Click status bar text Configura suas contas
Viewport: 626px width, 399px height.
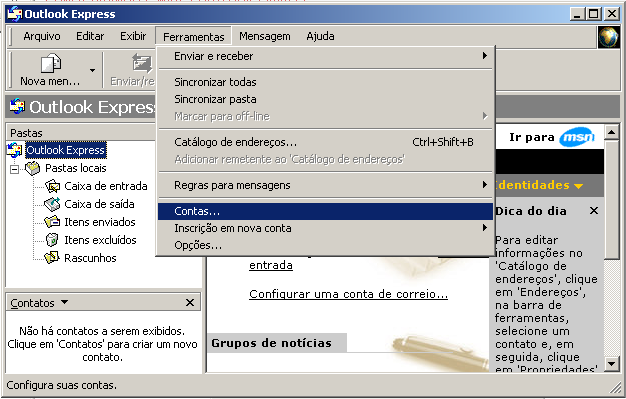(x=62, y=385)
